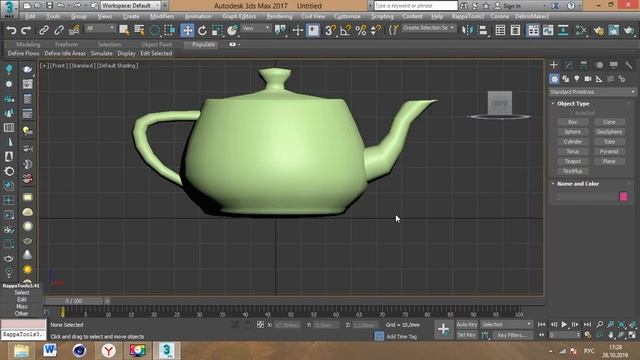Image resolution: width=640 pixels, height=360 pixels.
Task: Click the Select and Place tool
Action: click(x=232, y=30)
